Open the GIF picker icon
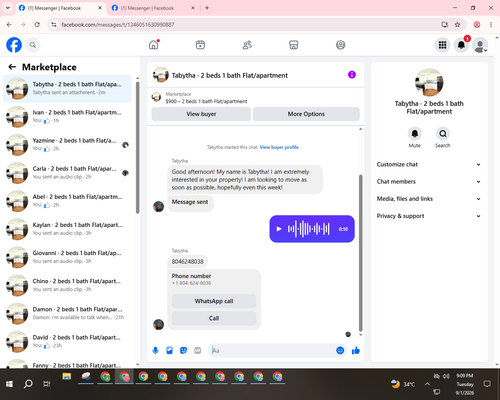Image resolution: width=500 pixels, height=400 pixels. [198, 350]
